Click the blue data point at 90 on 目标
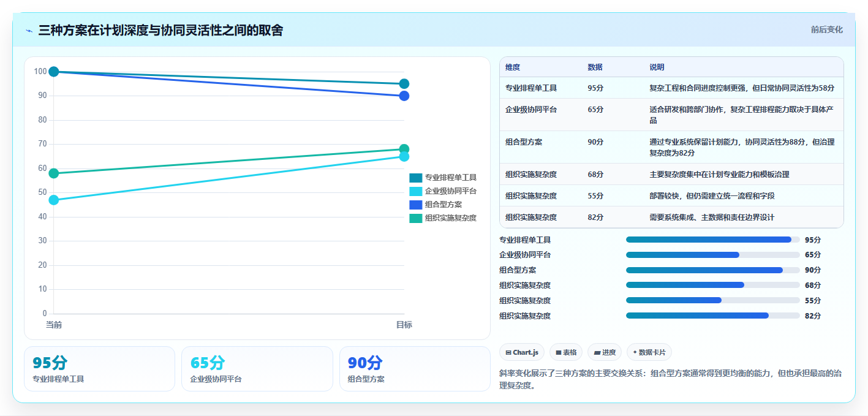The height and width of the screenshot is (416, 868). pyautogui.click(x=404, y=96)
